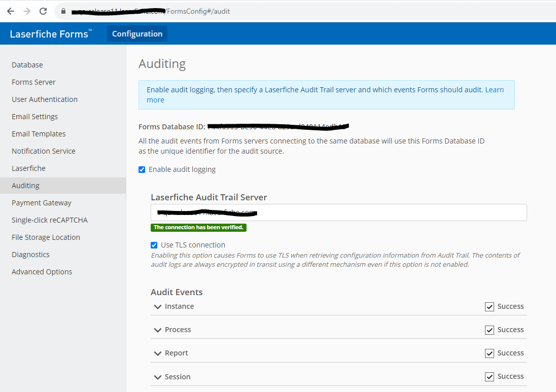
Task: Select Email Settings in sidebar
Action: coord(34,117)
